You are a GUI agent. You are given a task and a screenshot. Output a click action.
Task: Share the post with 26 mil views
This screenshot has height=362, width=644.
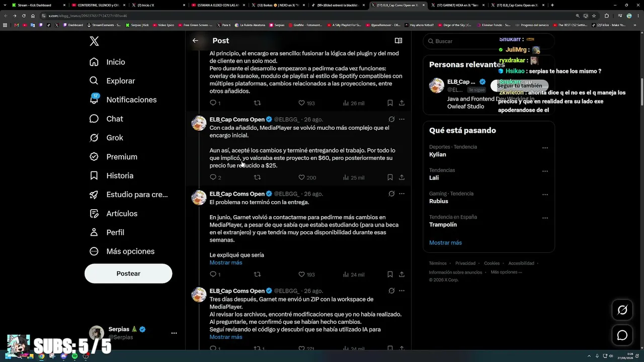click(x=401, y=103)
